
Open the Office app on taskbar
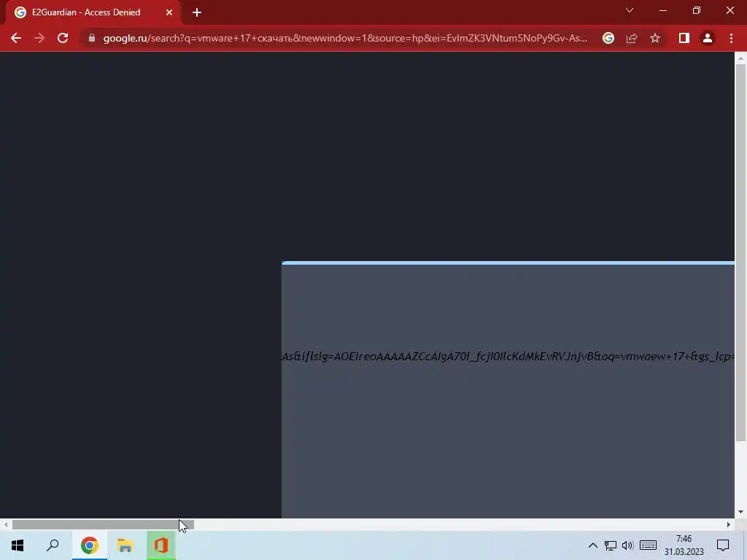pyautogui.click(x=161, y=545)
